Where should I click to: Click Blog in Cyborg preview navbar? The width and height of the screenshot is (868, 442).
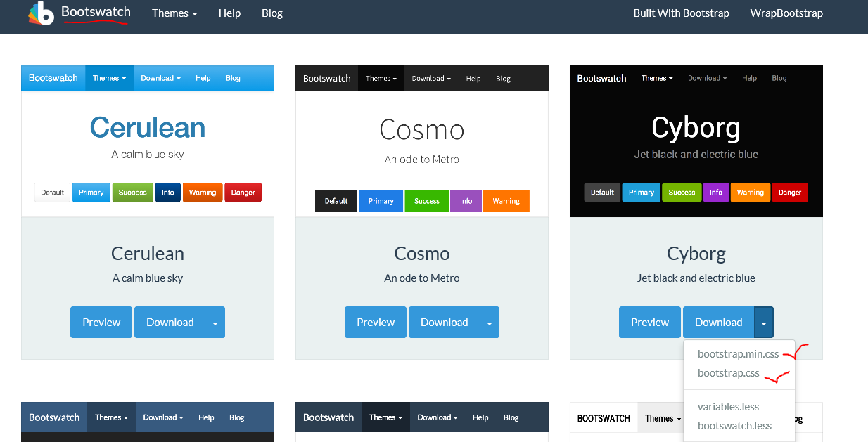(779, 78)
